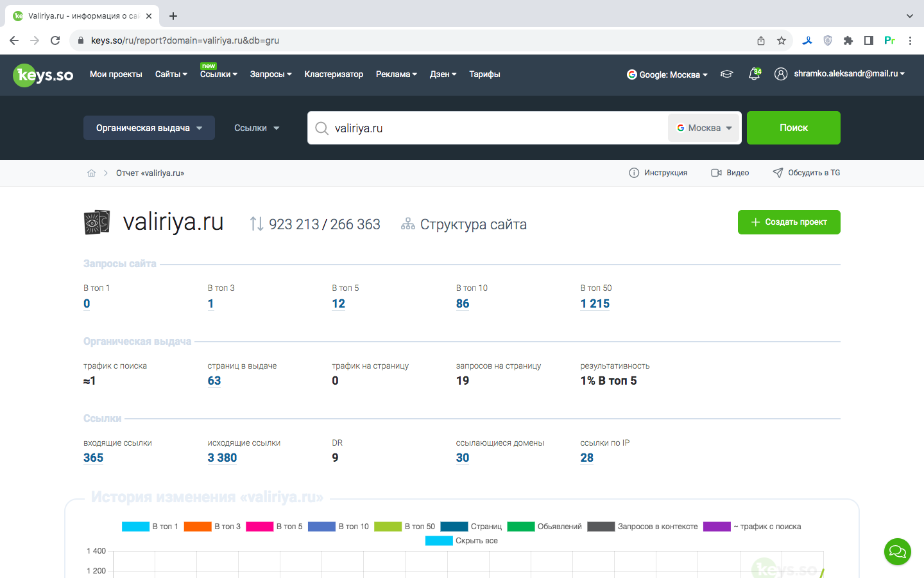Click Скрыть все in chart legend
924x578 pixels.
click(462, 541)
